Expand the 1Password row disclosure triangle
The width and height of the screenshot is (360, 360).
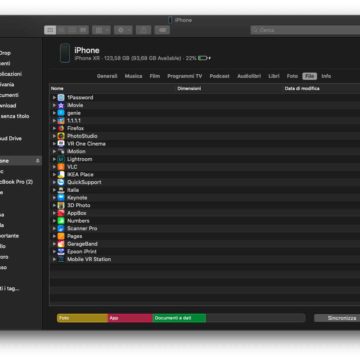[x=54, y=97]
